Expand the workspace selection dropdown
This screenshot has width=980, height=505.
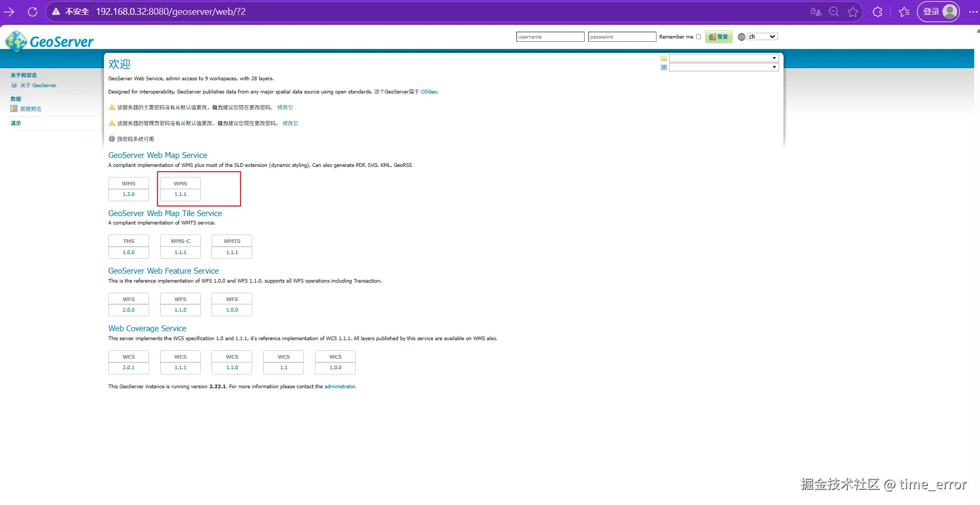[773, 58]
